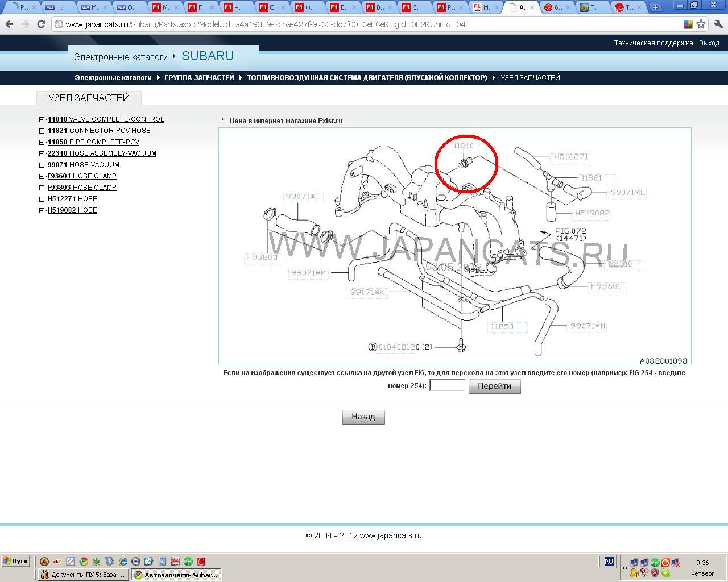Go to ГРУППА ЗАПЧАСТЕЙ breadcrumb
Image resolution: width=728 pixels, height=582 pixels.
click(x=199, y=78)
